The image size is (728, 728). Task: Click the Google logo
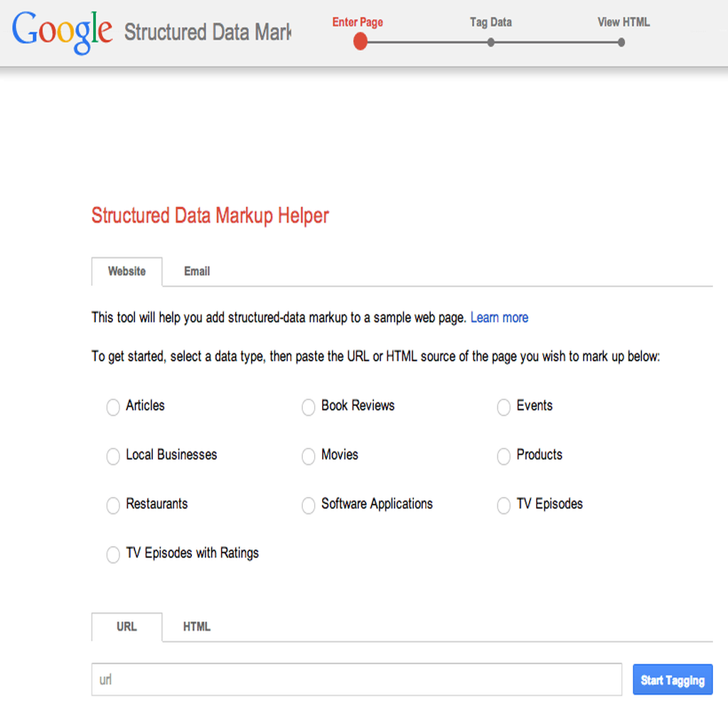point(63,33)
